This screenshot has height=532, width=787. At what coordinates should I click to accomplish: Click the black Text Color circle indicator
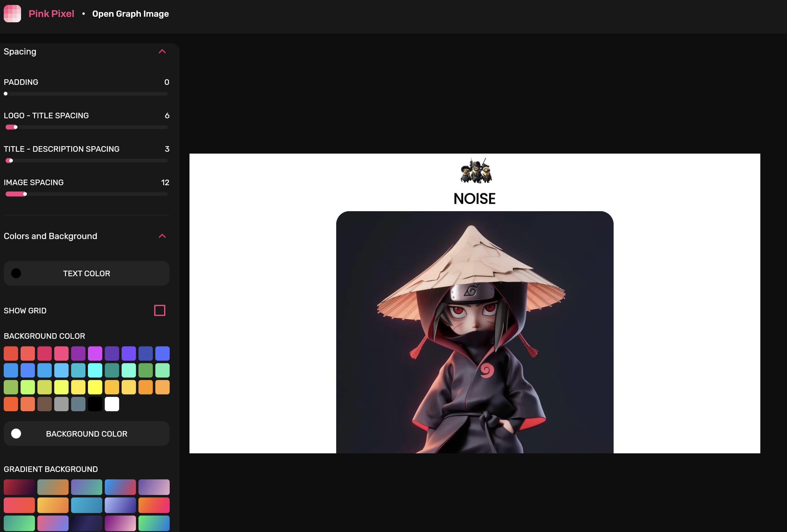coord(16,273)
